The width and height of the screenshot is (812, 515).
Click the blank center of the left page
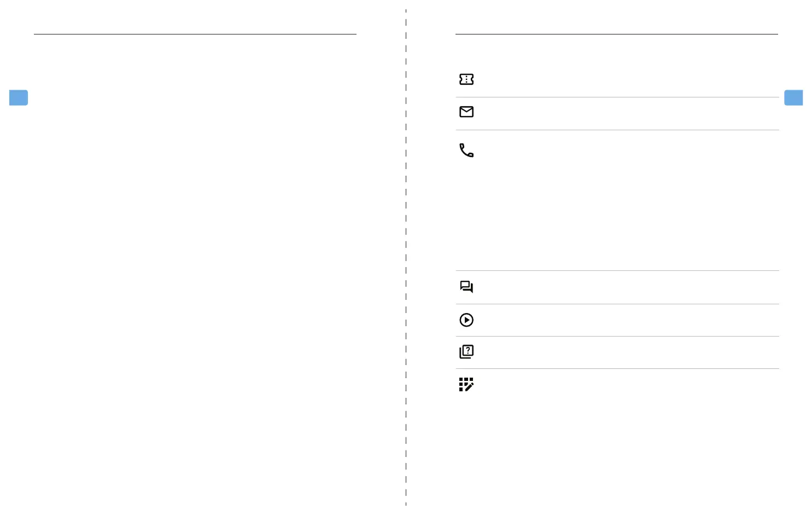[x=195, y=263]
